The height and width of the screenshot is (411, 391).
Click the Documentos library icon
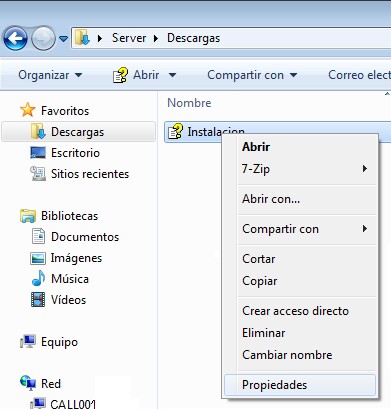[38, 236]
